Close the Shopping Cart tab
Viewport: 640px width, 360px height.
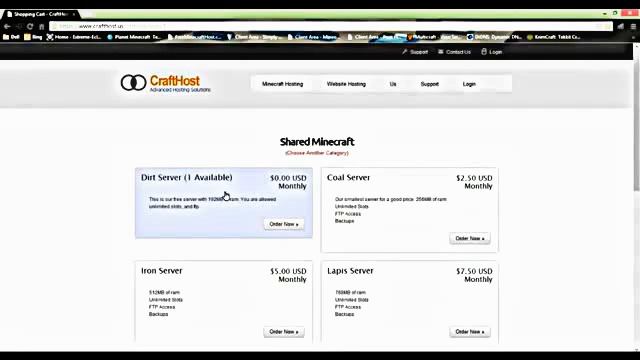point(73,14)
